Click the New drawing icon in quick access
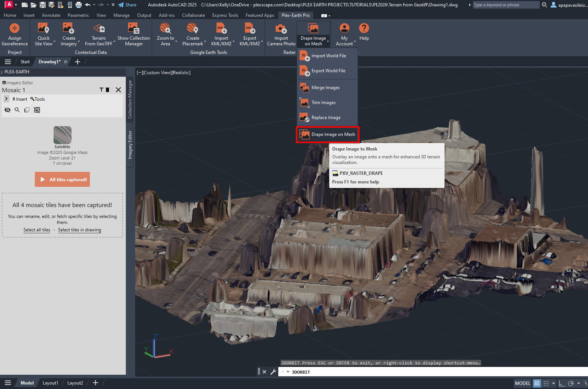This screenshot has height=389, width=588. (25, 5)
